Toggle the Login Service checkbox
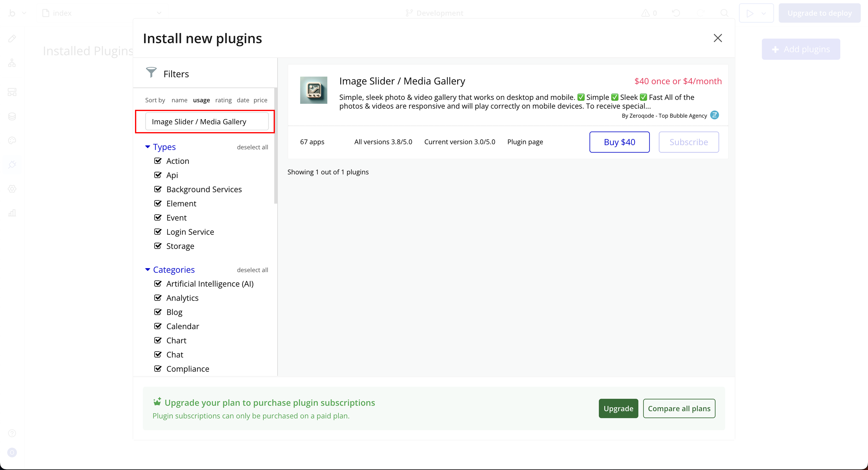This screenshot has width=868, height=470. click(158, 232)
